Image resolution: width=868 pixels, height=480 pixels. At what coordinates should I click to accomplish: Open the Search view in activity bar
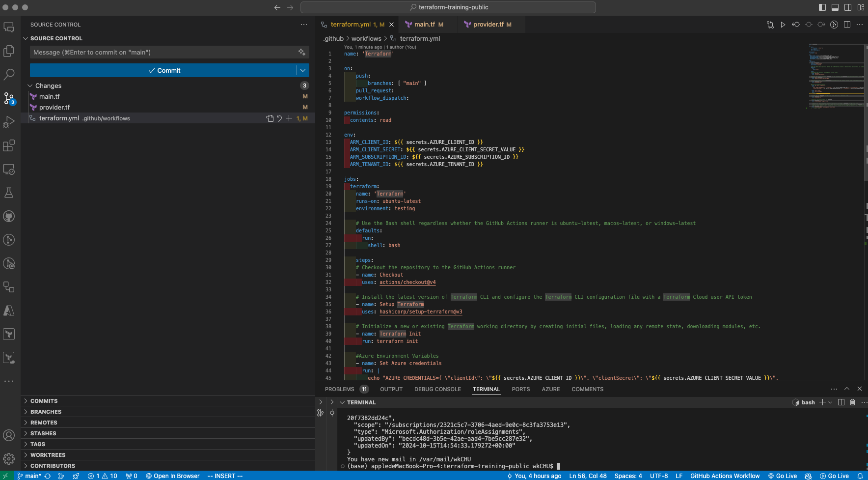9,75
